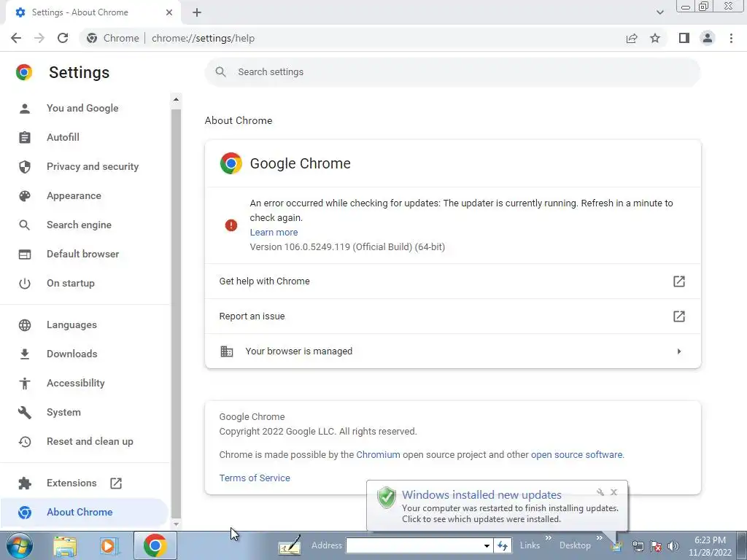Expand the Links toolbar chevron
Screen dimensions: 747x560
tap(548, 537)
